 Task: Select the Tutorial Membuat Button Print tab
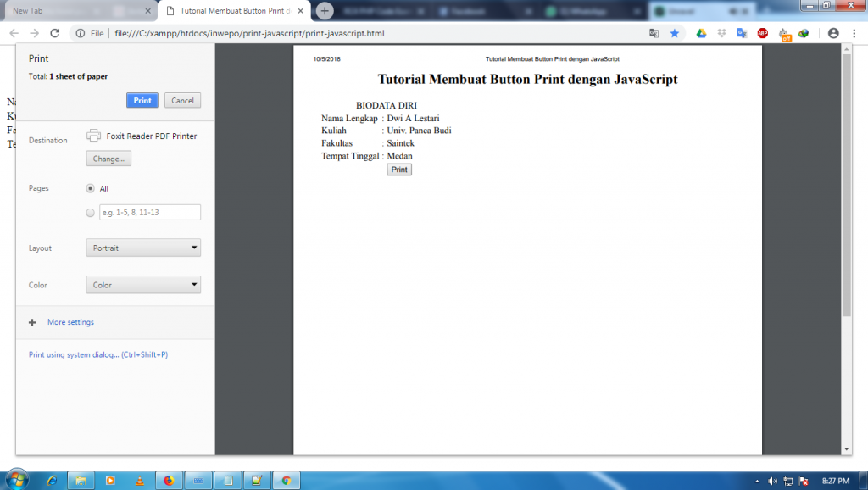coord(236,10)
